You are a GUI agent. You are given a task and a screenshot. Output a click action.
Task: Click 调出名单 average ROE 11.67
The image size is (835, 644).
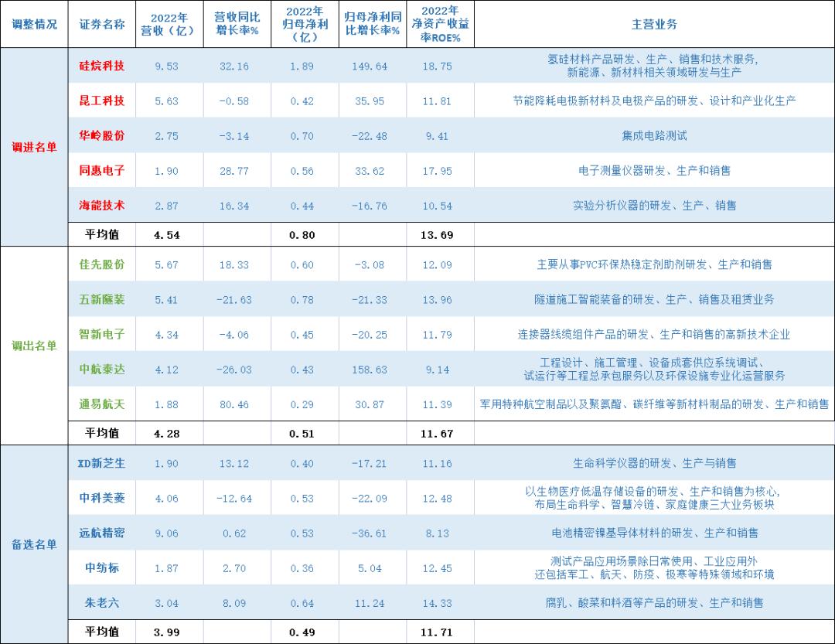(437, 434)
